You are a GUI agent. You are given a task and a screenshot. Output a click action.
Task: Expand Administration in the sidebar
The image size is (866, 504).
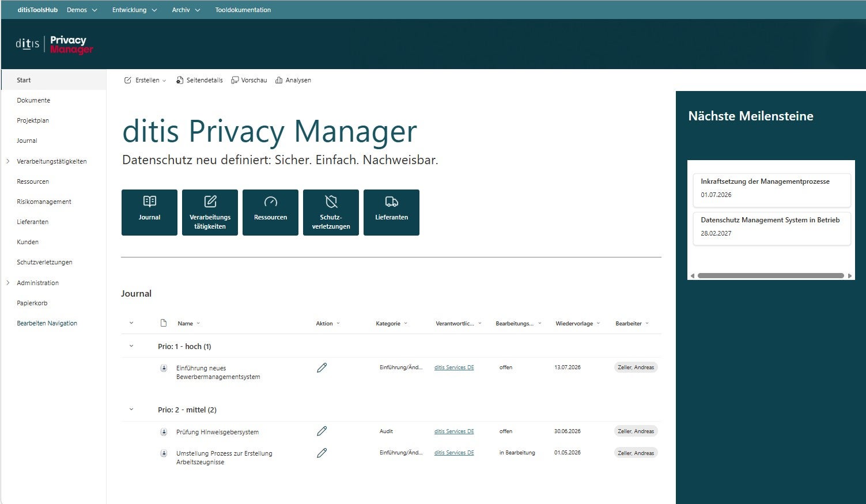(x=8, y=283)
